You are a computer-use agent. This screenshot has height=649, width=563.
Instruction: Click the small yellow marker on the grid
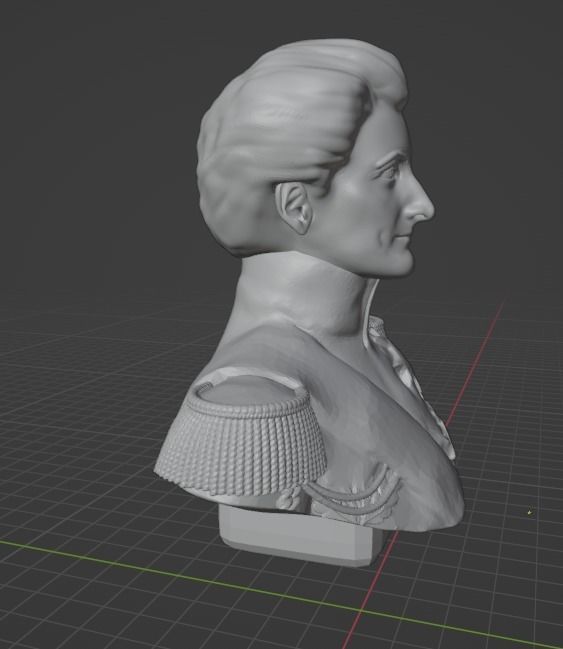point(530,512)
